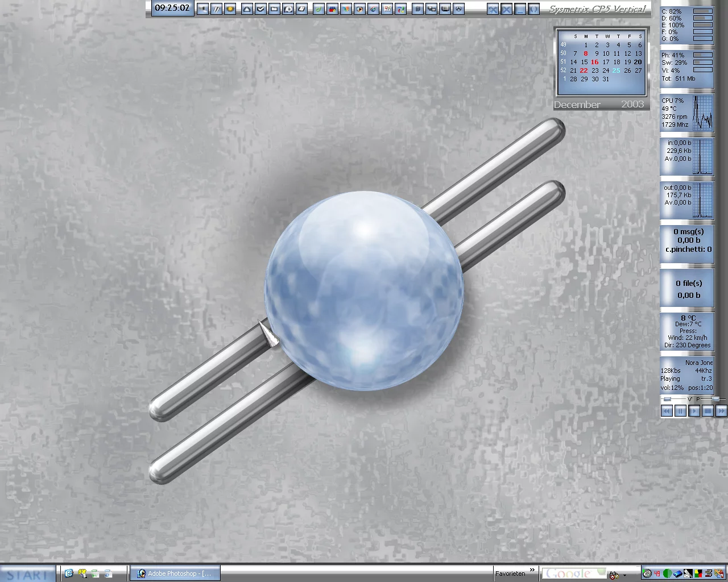Screen dimensions: 728x582
Task: Click the playback position slider handle
Action: pos(715,399)
